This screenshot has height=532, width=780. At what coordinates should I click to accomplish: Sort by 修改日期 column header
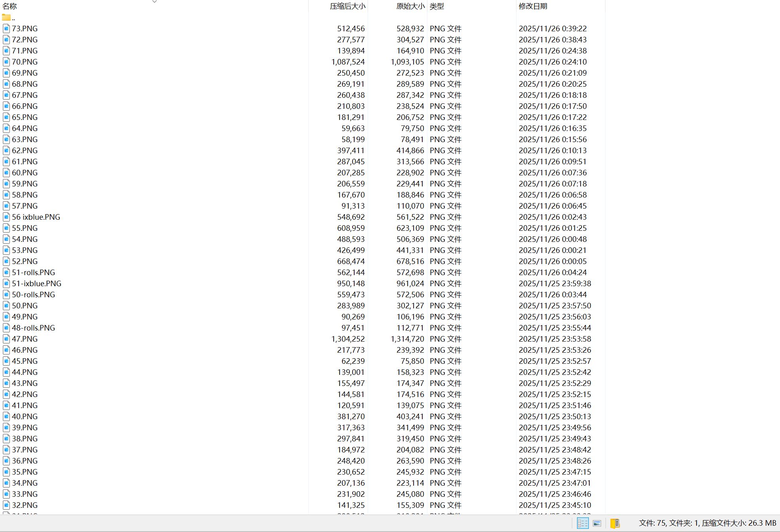(x=533, y=6)
